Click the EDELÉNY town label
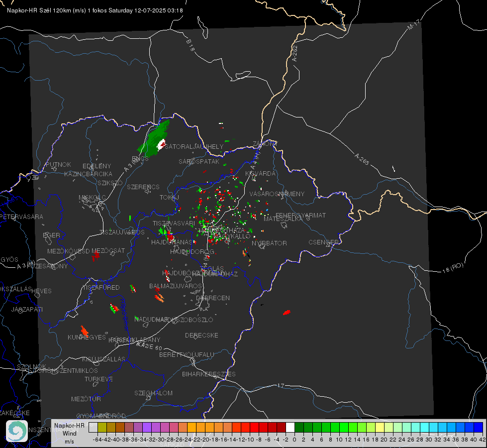Screen dimensions: 487x448 pyautogui.click(x=97, y=166)
